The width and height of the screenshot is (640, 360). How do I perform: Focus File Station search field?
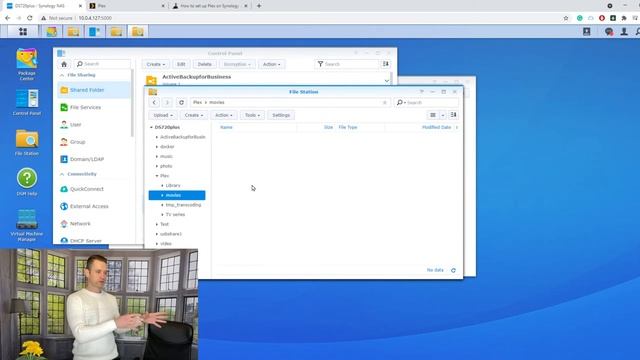click(x=426, y=102)
